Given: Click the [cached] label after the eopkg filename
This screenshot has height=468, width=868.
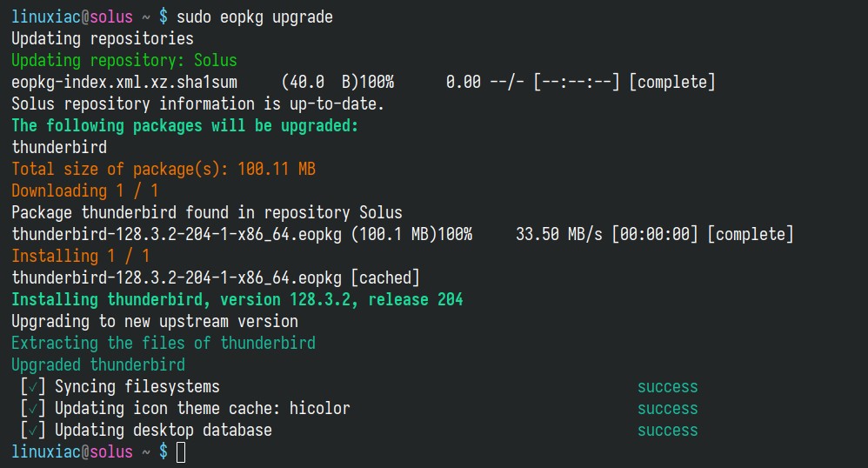Looking at the screenshot, I should [x=385, y=277].
